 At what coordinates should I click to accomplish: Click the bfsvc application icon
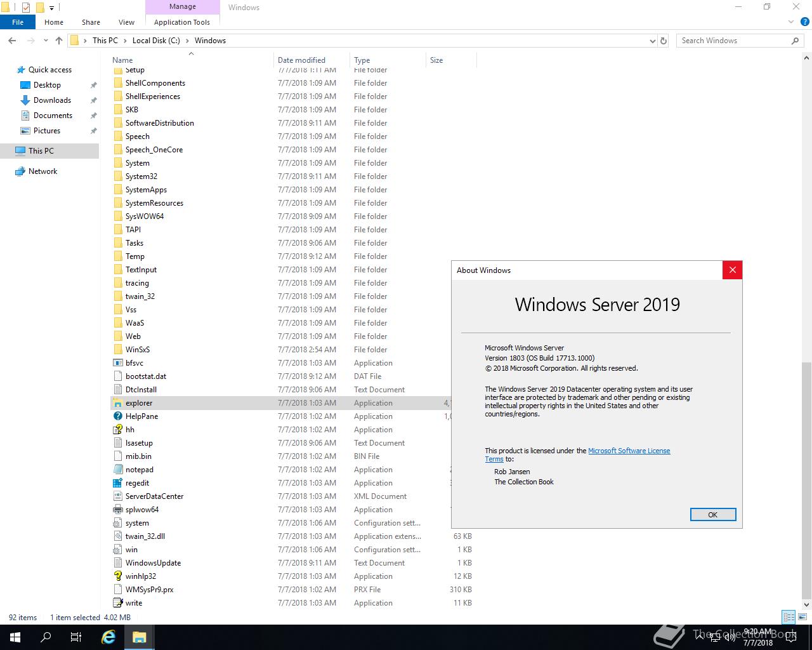point(117,363)
